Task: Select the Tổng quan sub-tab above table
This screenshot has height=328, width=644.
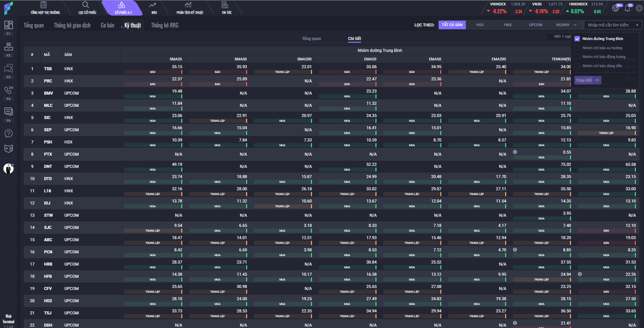Action: (x=311, y=39)
